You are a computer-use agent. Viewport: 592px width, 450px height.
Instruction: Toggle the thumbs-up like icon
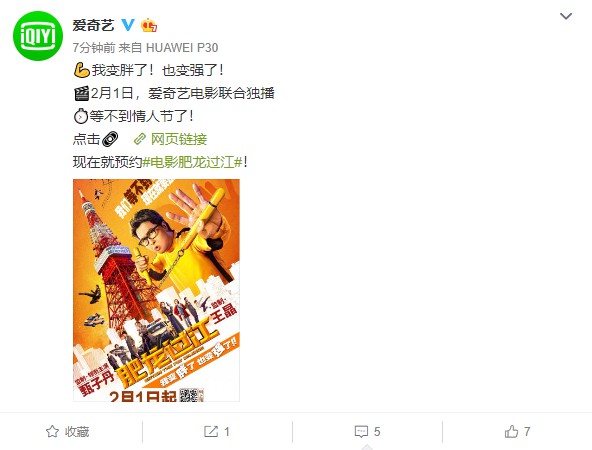(x=512, y=431)
